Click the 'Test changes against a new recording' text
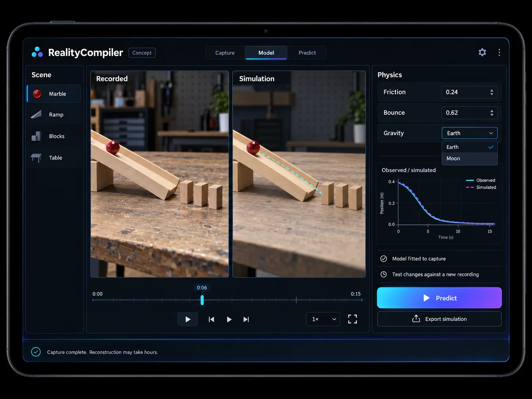The height and width of the screenshot is (399, 532). pyautogui.click(x=435, y=274)
